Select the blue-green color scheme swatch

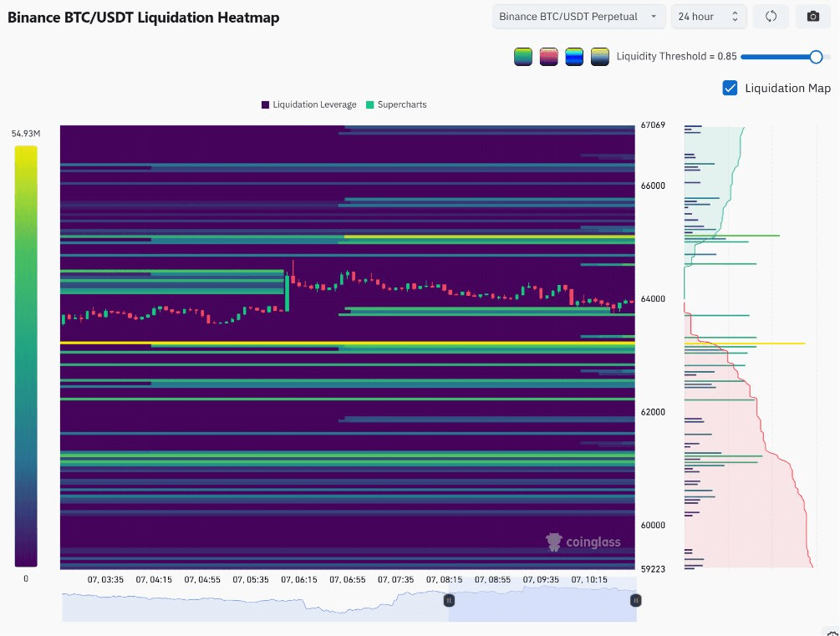(574, 57)
